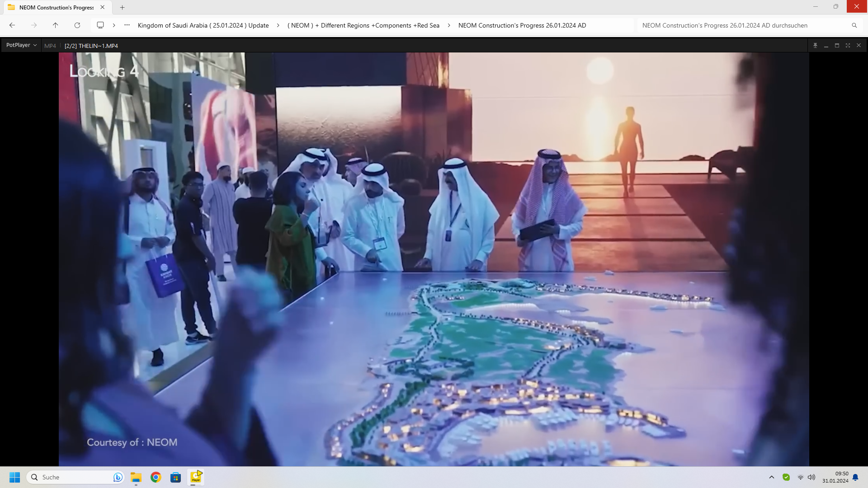Open Wi-Fi network settings
This screenshot has width=868, height=488.
[x=800, y=477]
